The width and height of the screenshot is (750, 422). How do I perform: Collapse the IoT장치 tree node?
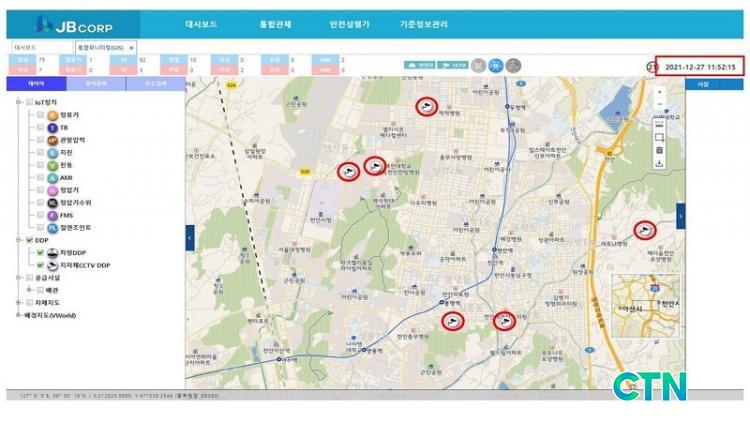17,102
